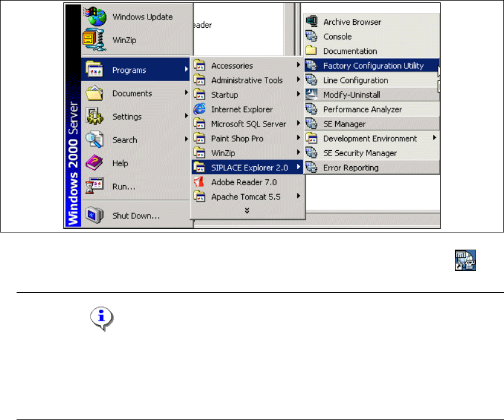This screenshot has height=420, width=504.
Task: Click the desktop shortcut icon below the menu
Action: click(465, 260)
